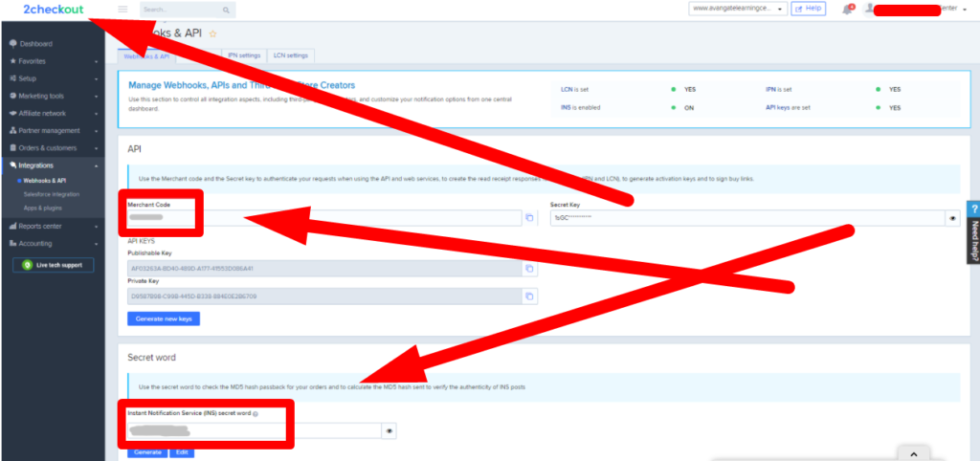Click the Generate new keys button
The image size is (980, 461).
164,318
